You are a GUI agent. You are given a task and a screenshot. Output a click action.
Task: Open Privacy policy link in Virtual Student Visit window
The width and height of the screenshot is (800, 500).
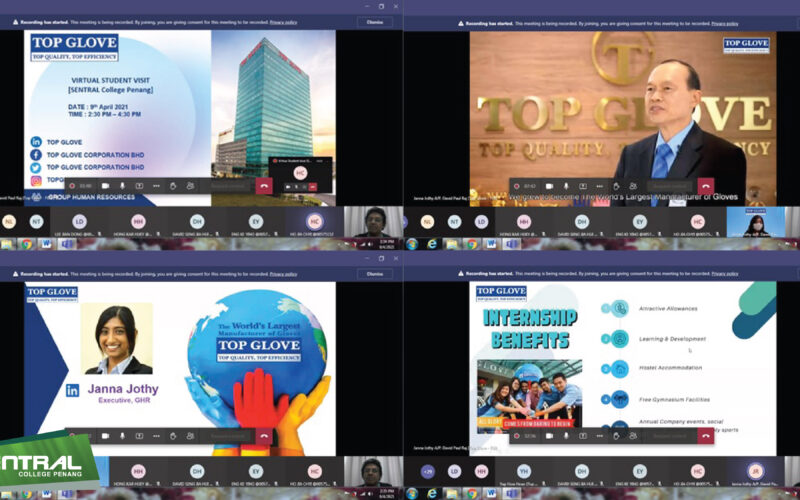[x=283, y=22]
